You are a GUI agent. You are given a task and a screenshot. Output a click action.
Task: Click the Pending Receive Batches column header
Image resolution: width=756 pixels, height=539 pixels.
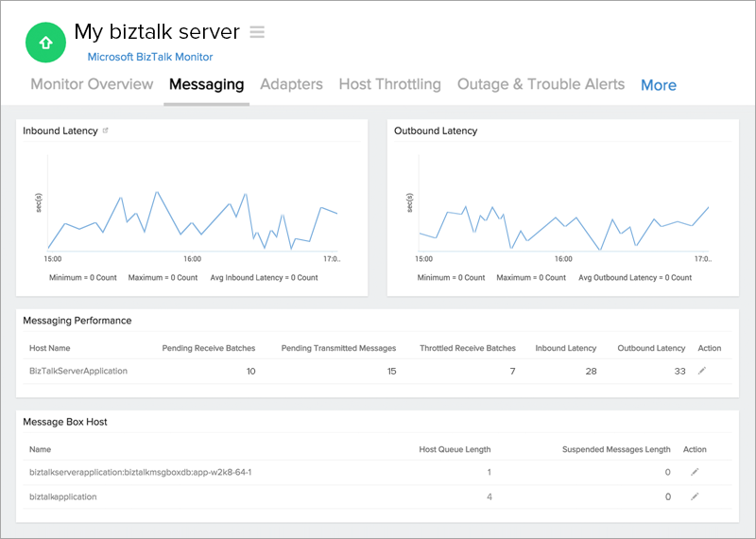click(x=208, y=349)
